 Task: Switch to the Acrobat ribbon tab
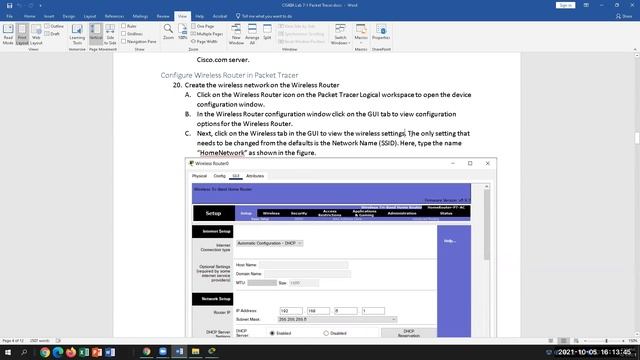click(x=220, y=16)
